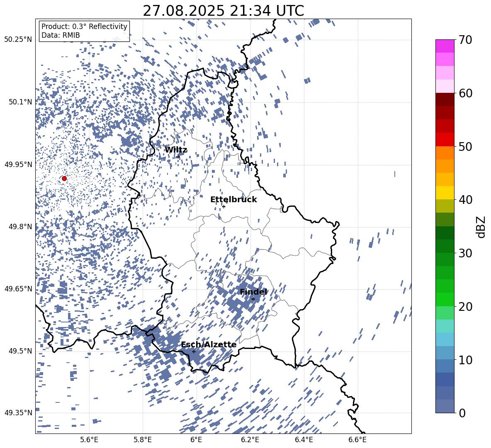This screenshot has width=491, height=448.
Task: Click the red radar site marker
Action: coord(64,179)
